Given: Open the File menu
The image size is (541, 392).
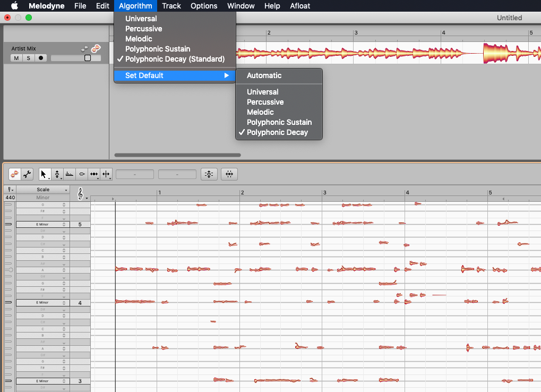Looking at the screenshot, I should pos(80,6).
